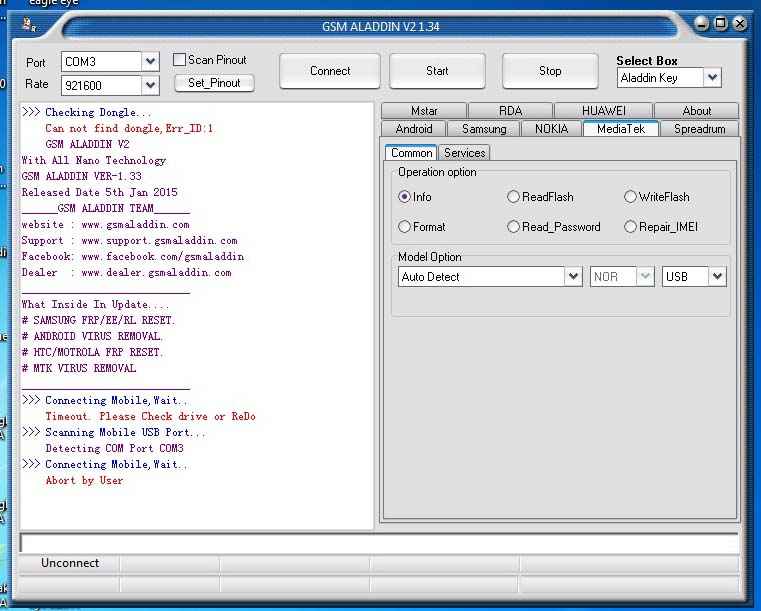
Task: Click the Connect button
Action: (330, 71)
